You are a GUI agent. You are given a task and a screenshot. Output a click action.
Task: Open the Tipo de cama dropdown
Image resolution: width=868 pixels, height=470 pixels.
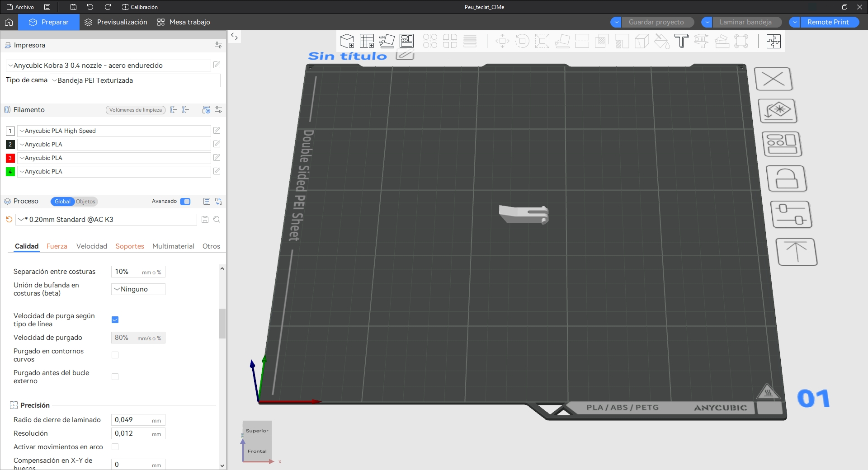pyautogui.click(x=135, y=80)
